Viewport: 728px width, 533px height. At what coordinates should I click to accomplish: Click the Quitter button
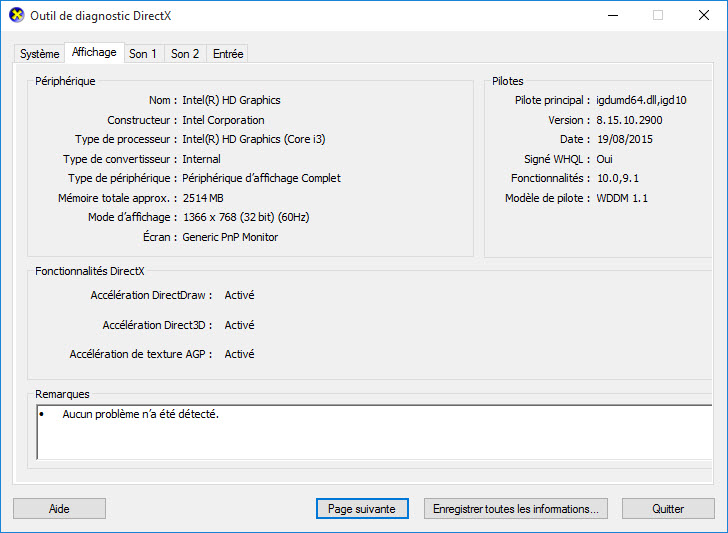pyautogui.click(x=668, y=509)
